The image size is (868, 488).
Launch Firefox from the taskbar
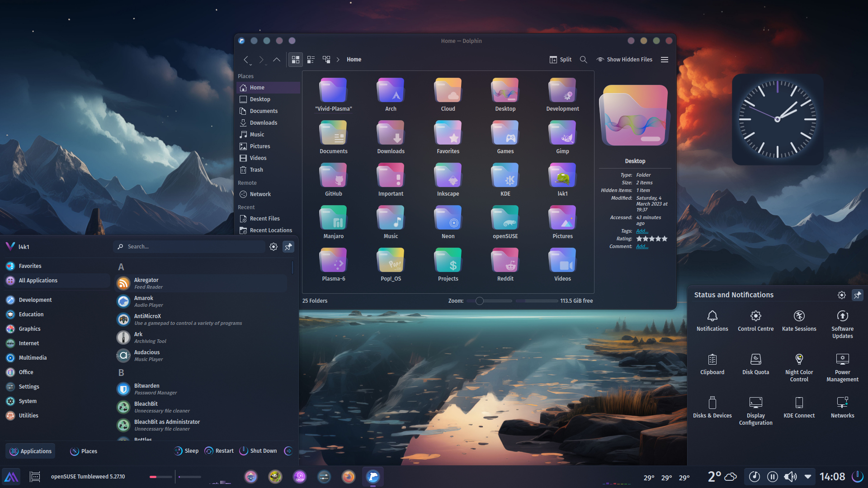point(348,476)
